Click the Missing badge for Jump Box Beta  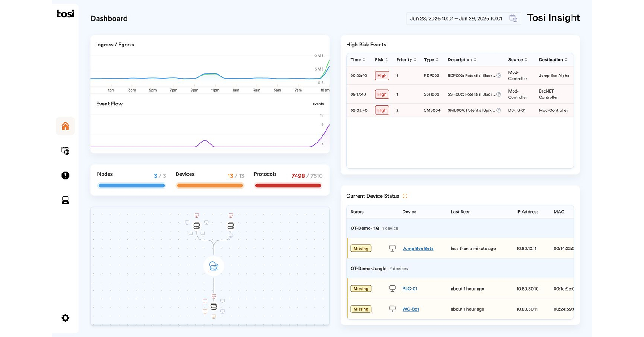tap(361, 248)
